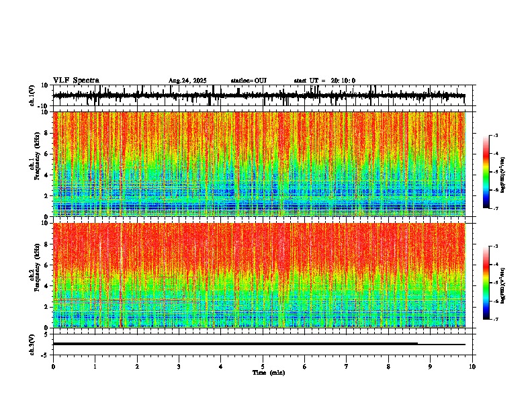Click the ch.2 colorbar log(PSD) unit label
Screen dimensions: 532x411
[x=503, y=285]
